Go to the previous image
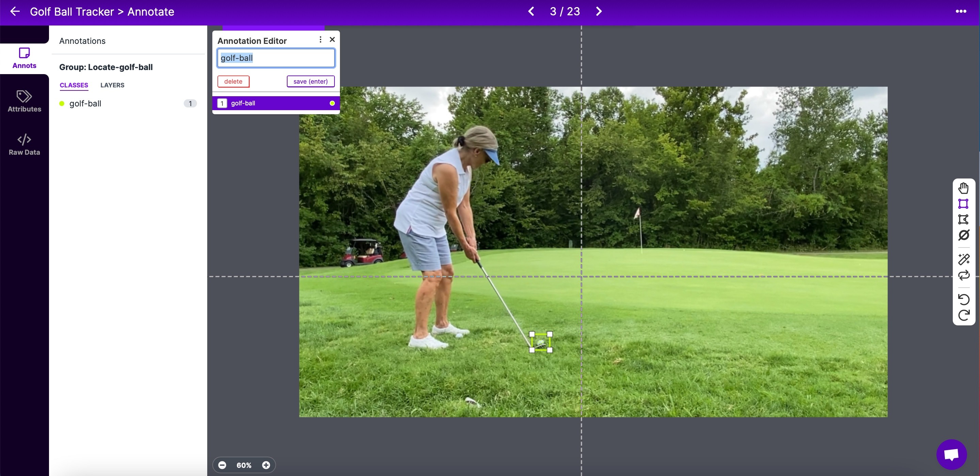The height and width of the screenshot is (476, 980). (x=532, y=12)
